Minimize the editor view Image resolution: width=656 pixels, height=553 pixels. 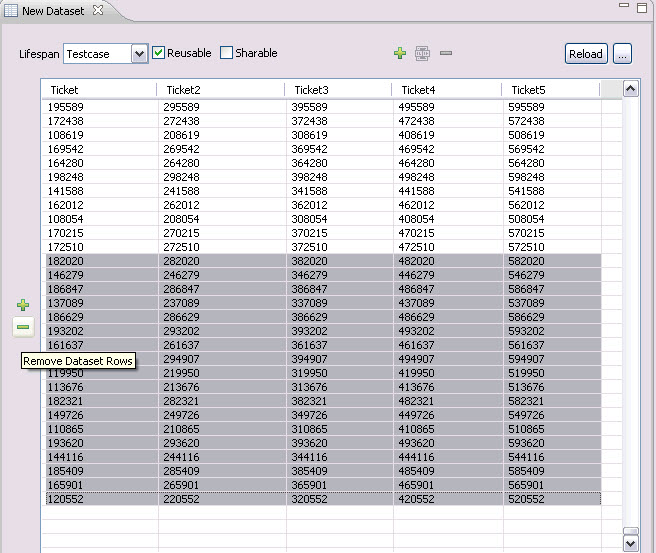click(x=624, y=5)
